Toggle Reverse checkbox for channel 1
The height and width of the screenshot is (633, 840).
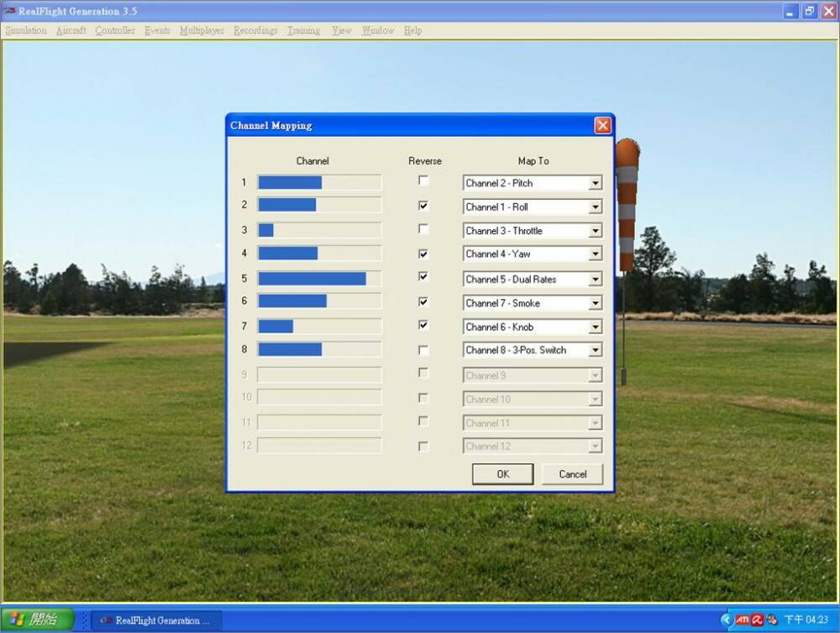tap(423, 181)
